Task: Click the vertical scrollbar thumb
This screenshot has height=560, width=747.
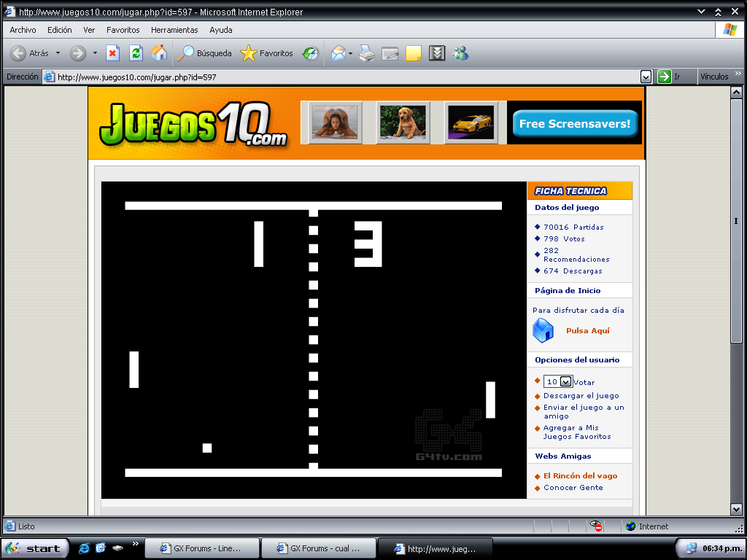Action: (x=736, y=220)
